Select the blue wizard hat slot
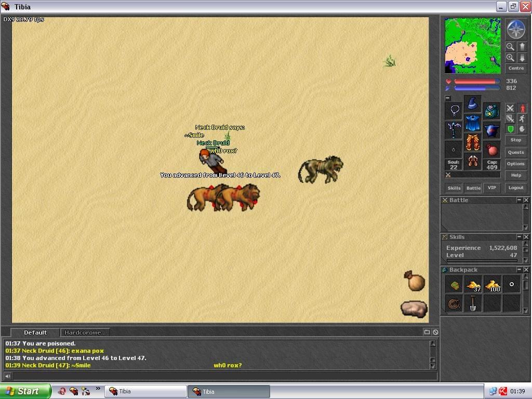The height and width of the screenshot is (399, 532). coord(472,104)
